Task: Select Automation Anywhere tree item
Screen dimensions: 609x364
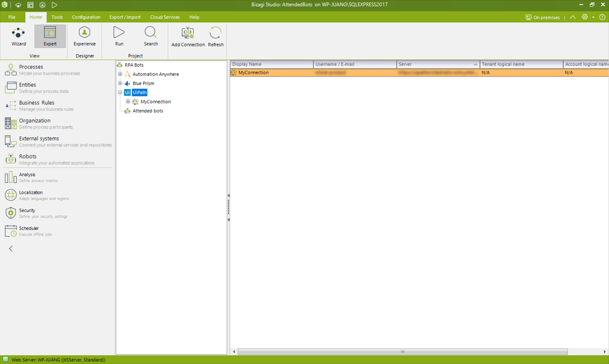Action: pos(156,74)
